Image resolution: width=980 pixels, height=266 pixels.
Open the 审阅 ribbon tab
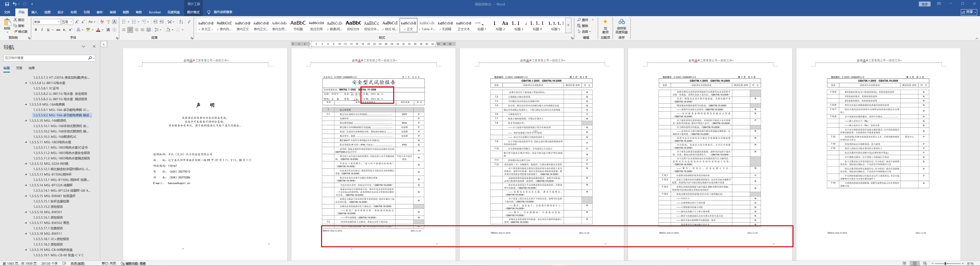tap(113, 12)
